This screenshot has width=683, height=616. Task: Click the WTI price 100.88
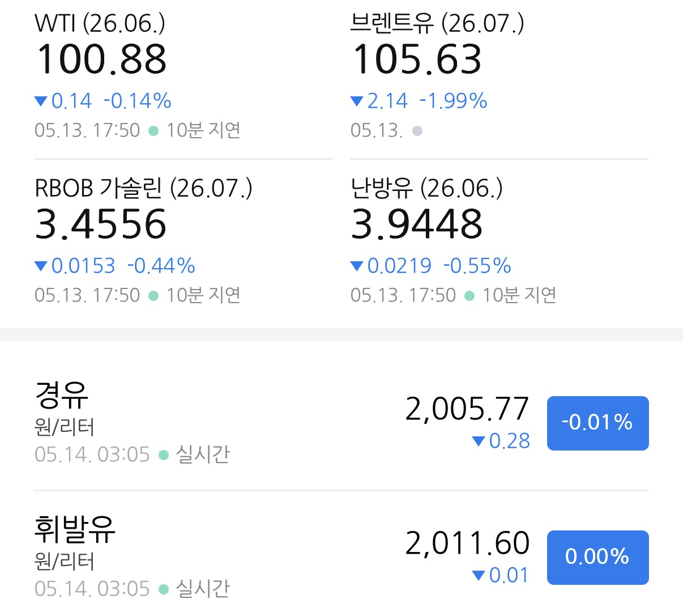(101, 60)
